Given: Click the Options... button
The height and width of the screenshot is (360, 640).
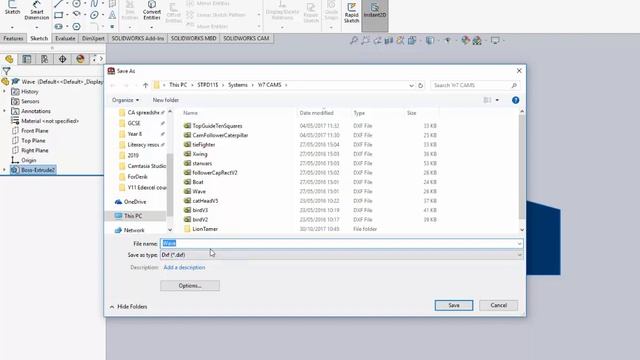Looking at the screenshot, I should point(190,286).
